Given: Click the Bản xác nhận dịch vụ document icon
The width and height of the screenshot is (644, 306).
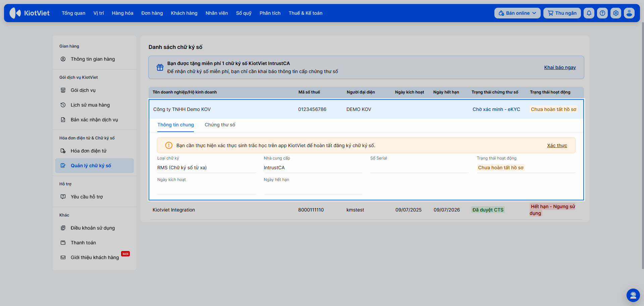Looking at the screenshot, I should pyautogui.click(x=63, y=120).
